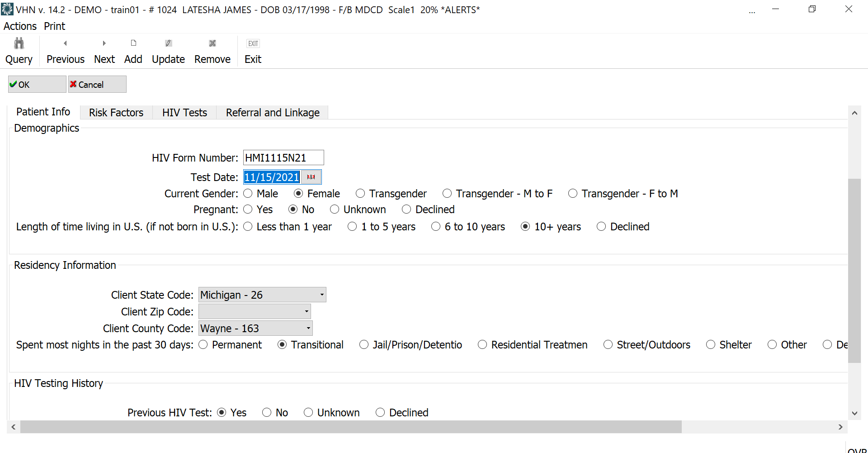Click the scroll left arrow
The width and height of the screenshot is (868, 453).
(14, 427)
